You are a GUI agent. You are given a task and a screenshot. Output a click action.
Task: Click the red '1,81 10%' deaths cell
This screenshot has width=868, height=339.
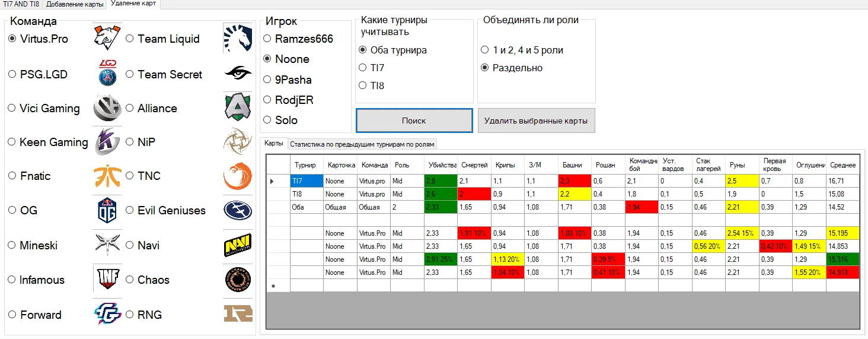[474, 233]
